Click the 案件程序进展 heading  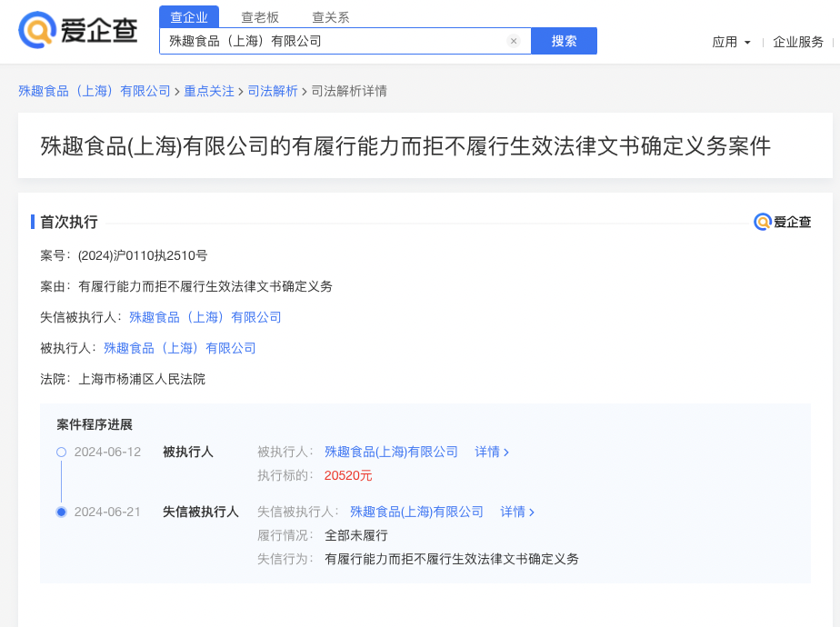tap(95, 425)
